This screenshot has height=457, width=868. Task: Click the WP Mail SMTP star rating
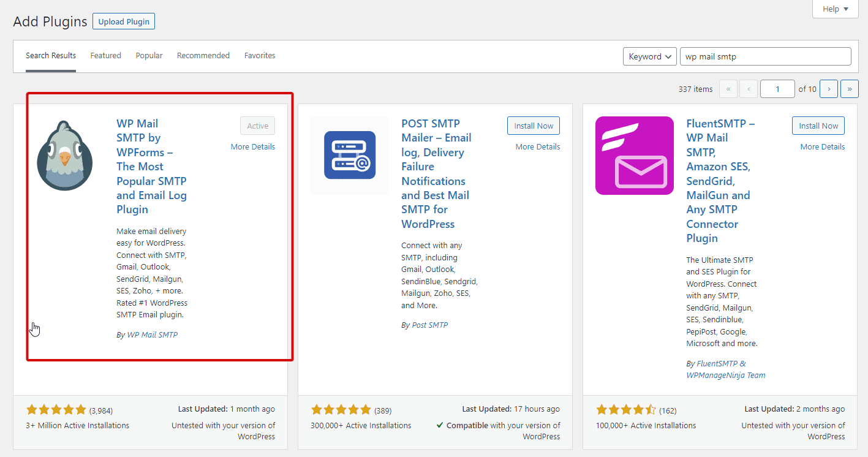(56, 410)
